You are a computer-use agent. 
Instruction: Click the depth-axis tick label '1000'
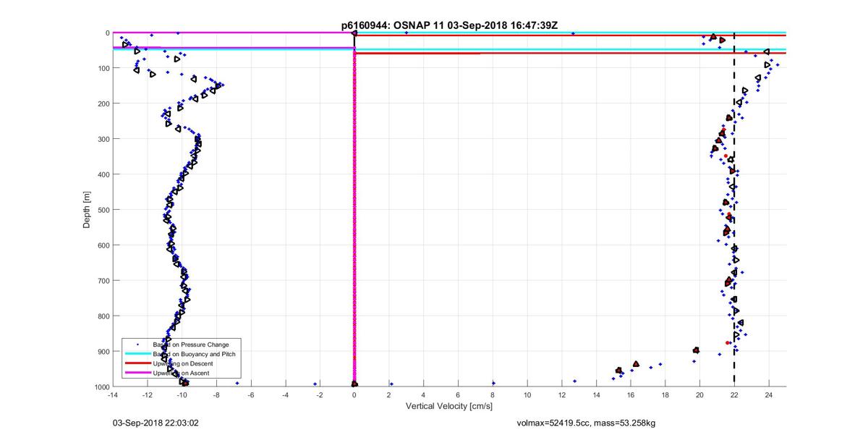click(101, 387)
